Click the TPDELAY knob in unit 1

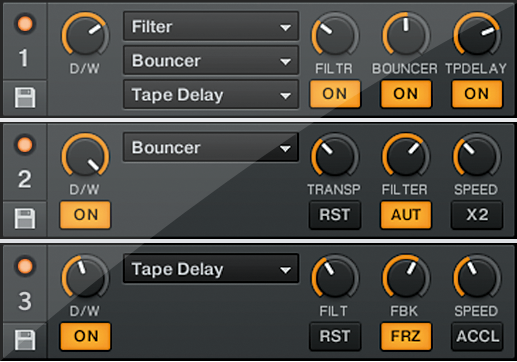(477, 35)
